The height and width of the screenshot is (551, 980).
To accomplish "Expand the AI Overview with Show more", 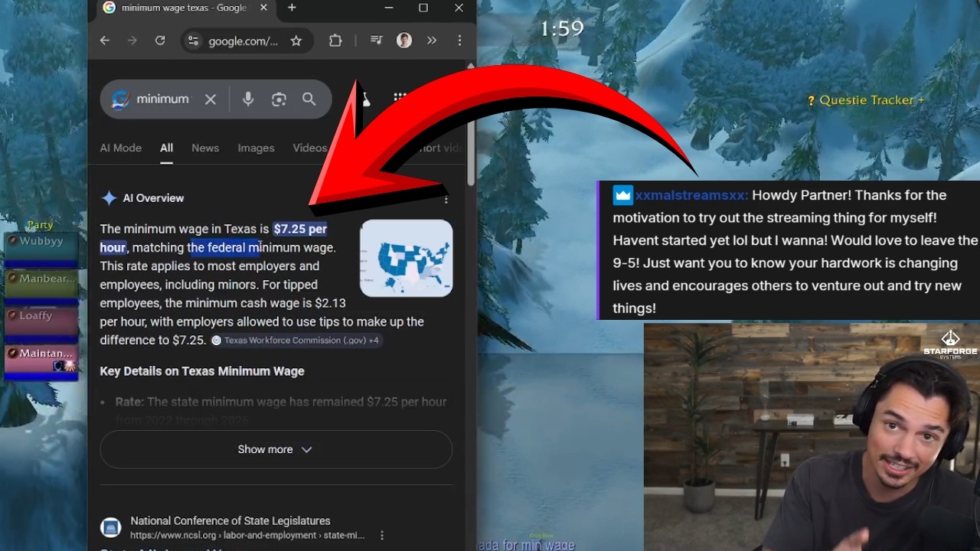I will coord(276,449).
